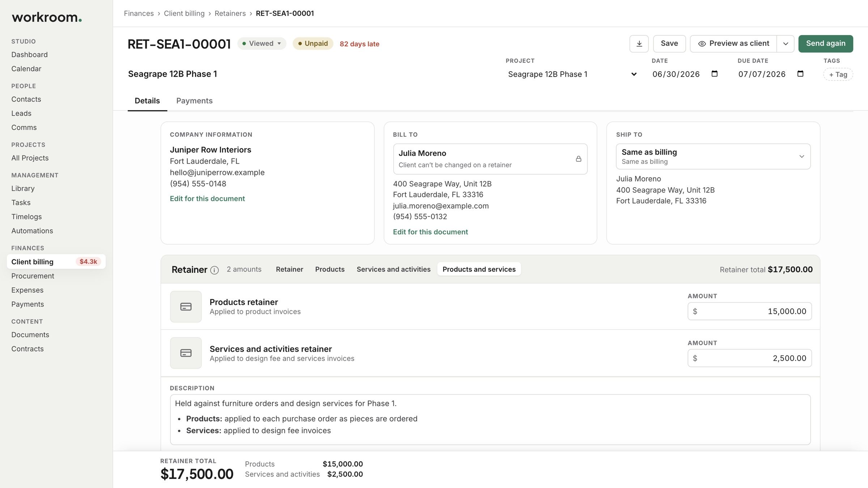
Task: Click into the Description text box
Action: (490, 420)
